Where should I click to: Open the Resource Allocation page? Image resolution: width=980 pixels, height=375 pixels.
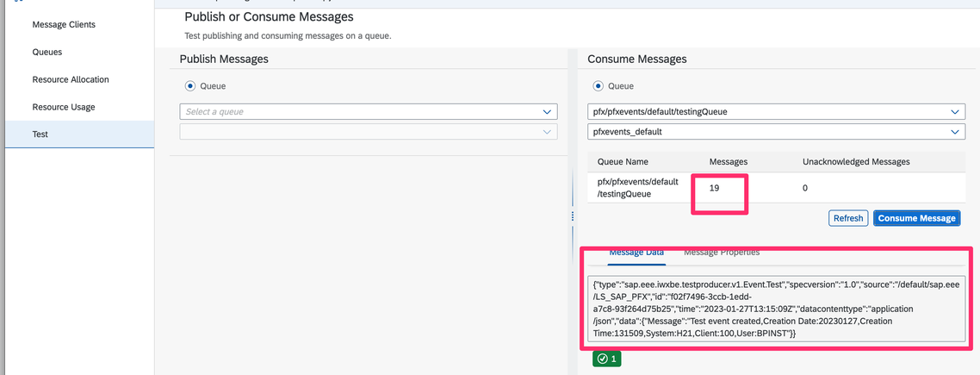pyautogui.click(x=71, y=79)
